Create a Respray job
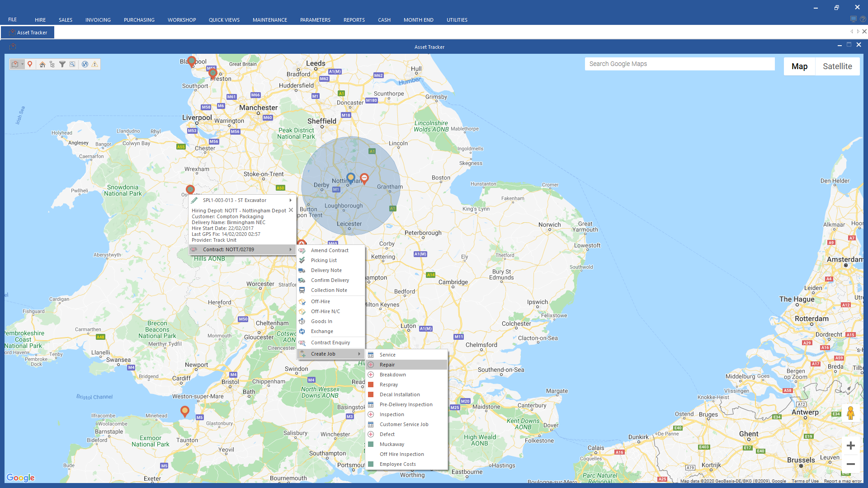Viewport: 868px width, 488px height. [x=406, y=385]
